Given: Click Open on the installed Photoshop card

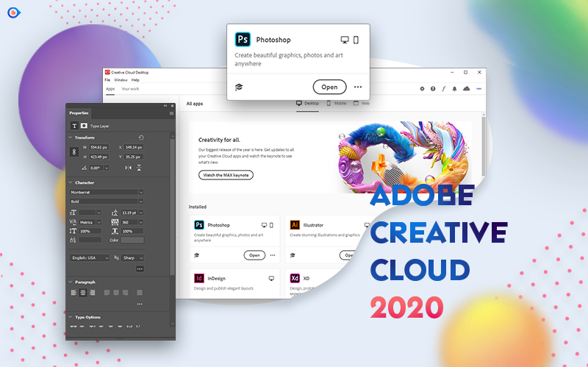Looking at the screenshot, I should pos(254,255).
